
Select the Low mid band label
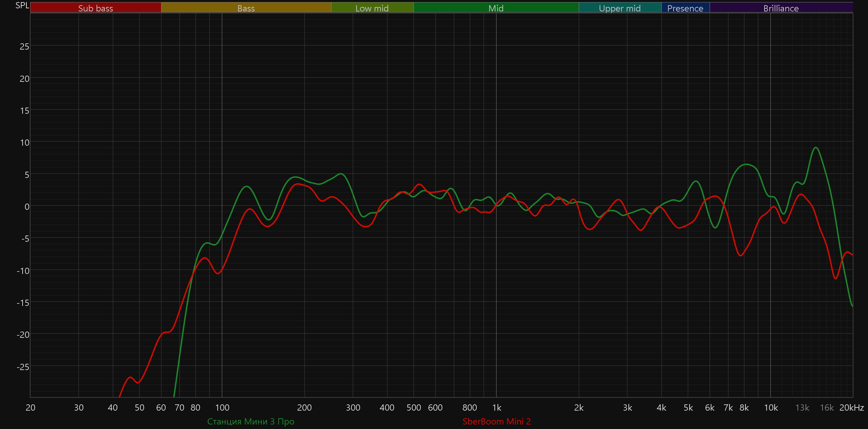point(372,8)
